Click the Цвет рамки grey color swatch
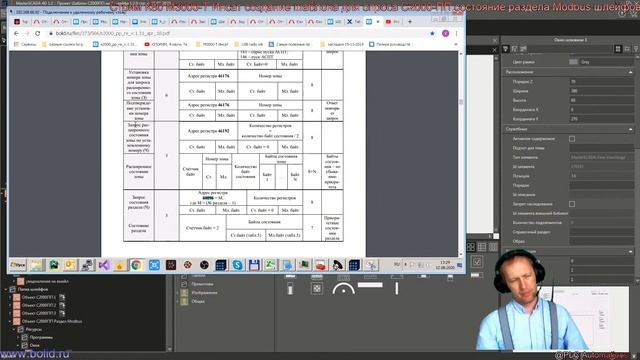The width and height of the screenshot is (640, 360). (x=573, y=62)
